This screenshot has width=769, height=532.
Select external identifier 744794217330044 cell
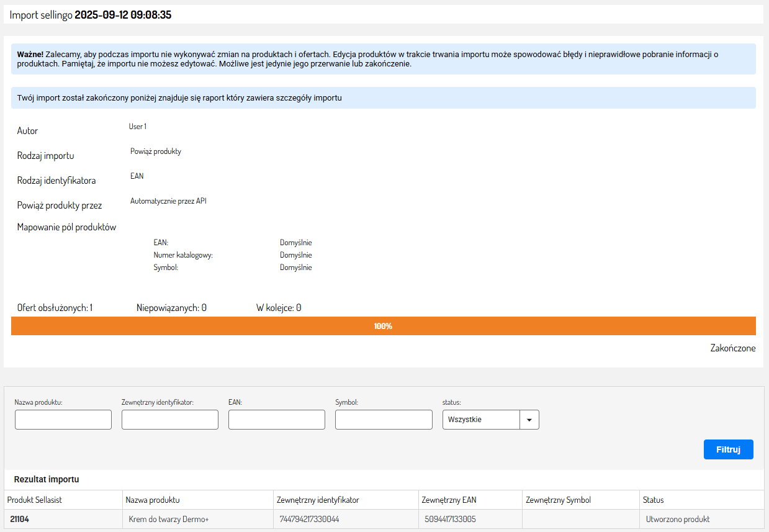[x=310, y=519]
